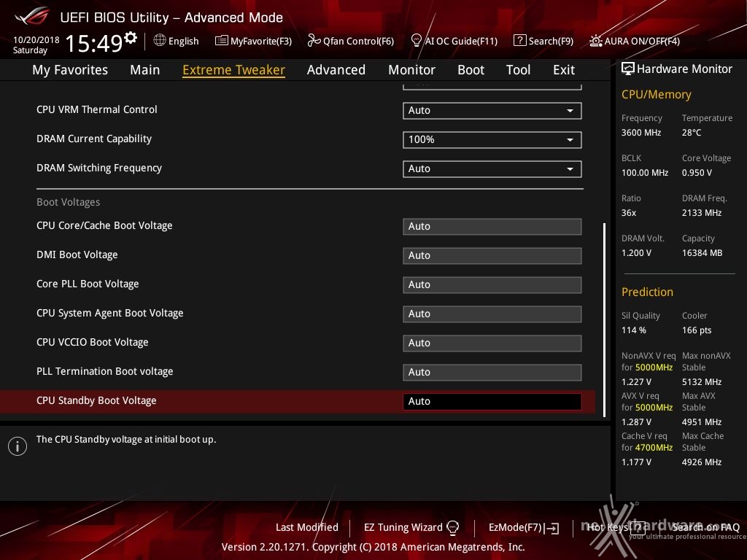Launch Qfan Control(F6)
747x560 pixels.
358,41
